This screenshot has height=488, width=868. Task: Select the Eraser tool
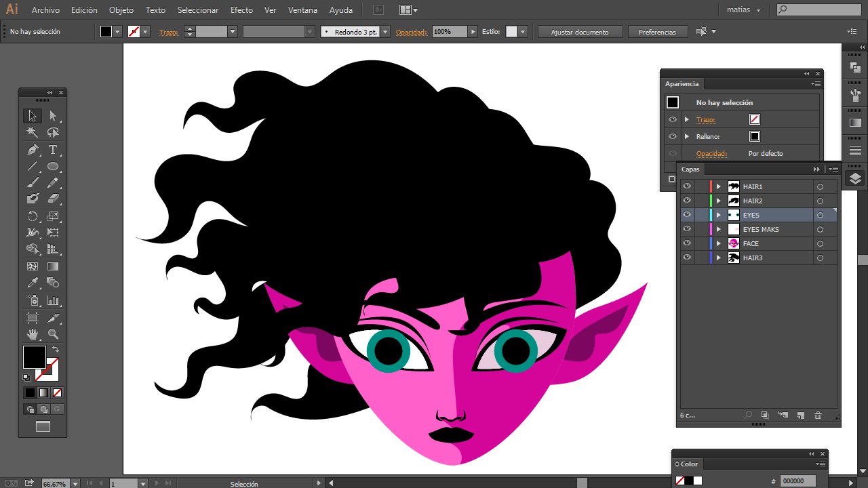[x=53, y=199]
